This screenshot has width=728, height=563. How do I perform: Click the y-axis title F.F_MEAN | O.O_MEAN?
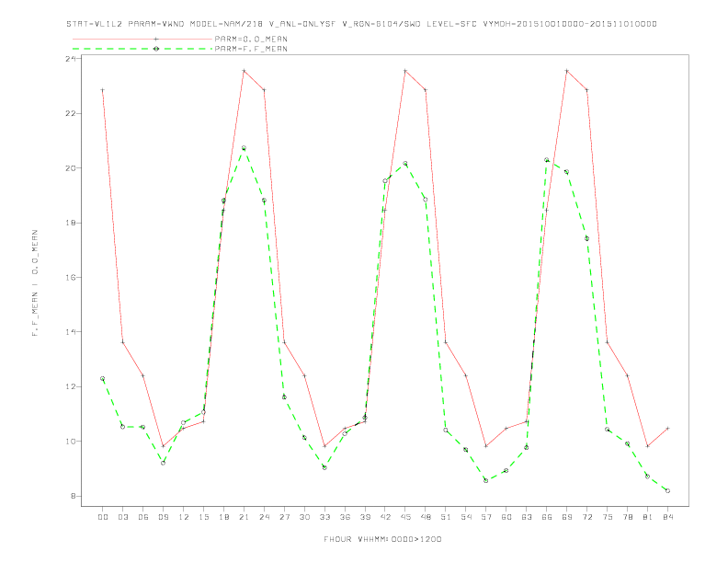(35, 283)
